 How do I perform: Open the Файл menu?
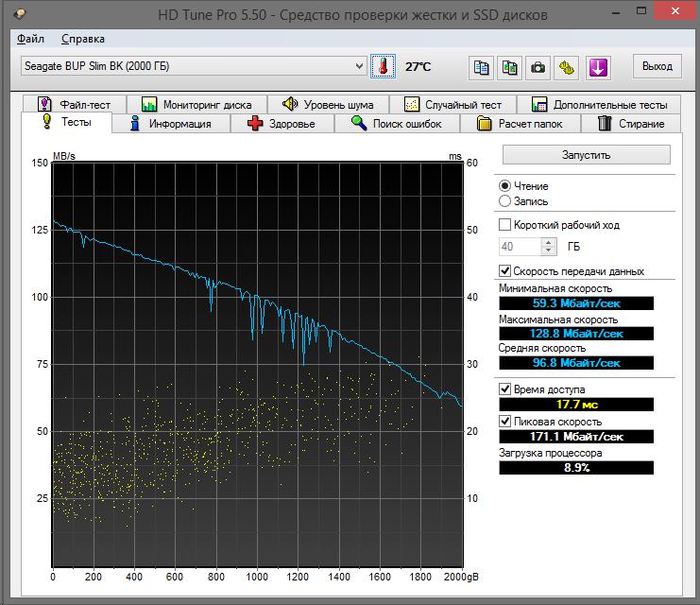coord(30,39)
